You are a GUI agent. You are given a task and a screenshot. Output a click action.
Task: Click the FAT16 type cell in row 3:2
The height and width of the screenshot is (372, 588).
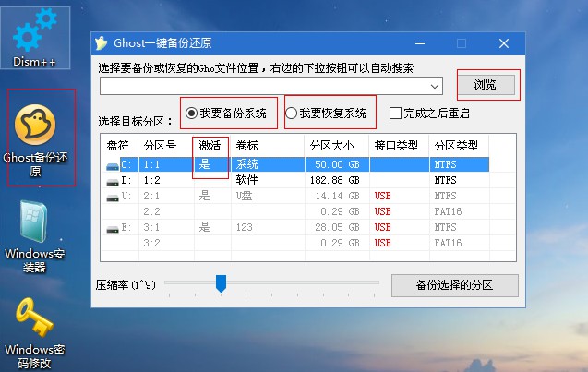point(448,243)
